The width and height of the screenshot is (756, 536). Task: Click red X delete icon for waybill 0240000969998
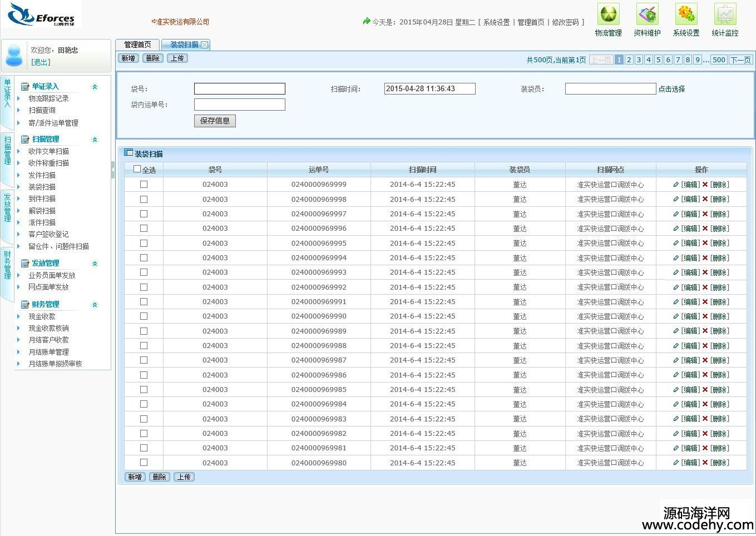click(x=705, y=199)
